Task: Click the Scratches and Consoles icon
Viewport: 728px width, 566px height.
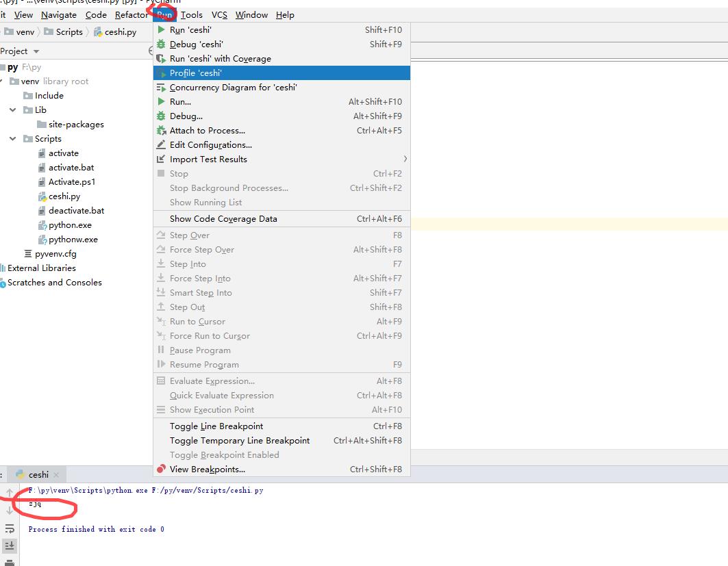Action: coord(3,283)
